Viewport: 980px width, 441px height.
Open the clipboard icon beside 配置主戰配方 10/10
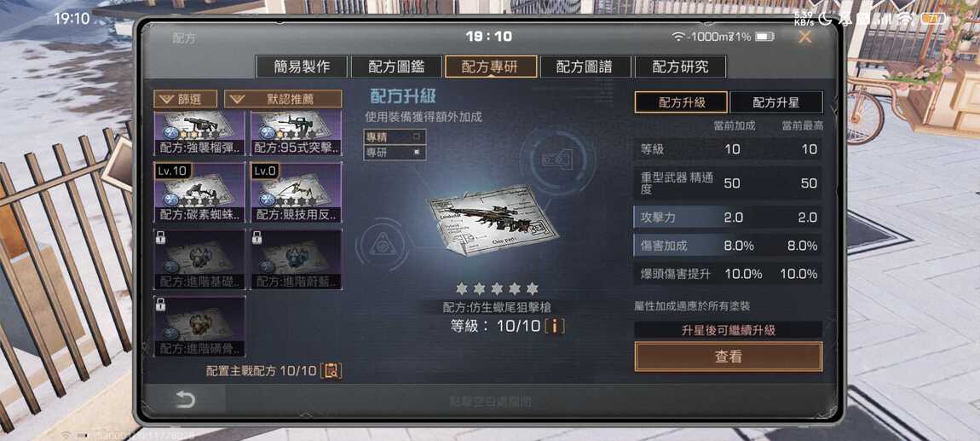[331, 370]
